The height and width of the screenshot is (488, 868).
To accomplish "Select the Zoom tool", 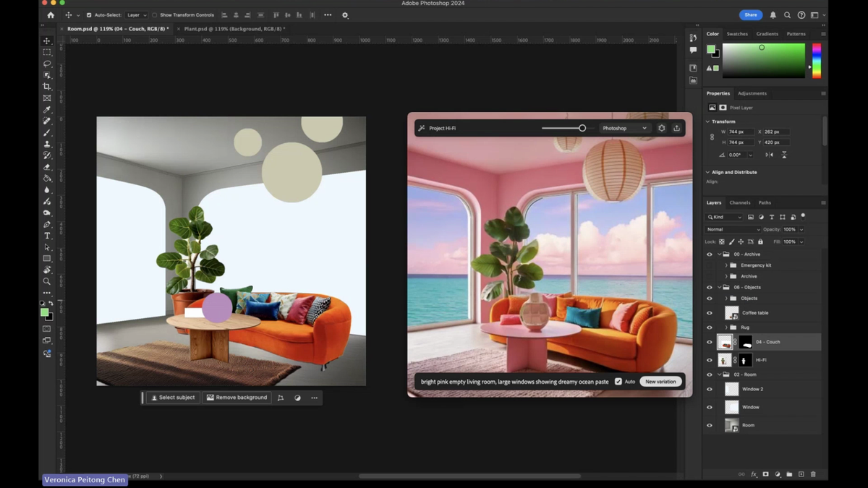I will (x=47, y=281).
